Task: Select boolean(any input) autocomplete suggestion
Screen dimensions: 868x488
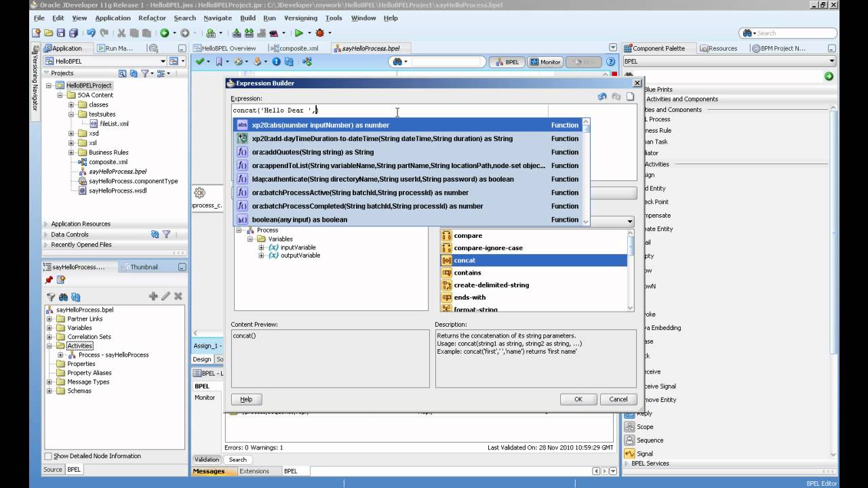Action: click(409, 220)
